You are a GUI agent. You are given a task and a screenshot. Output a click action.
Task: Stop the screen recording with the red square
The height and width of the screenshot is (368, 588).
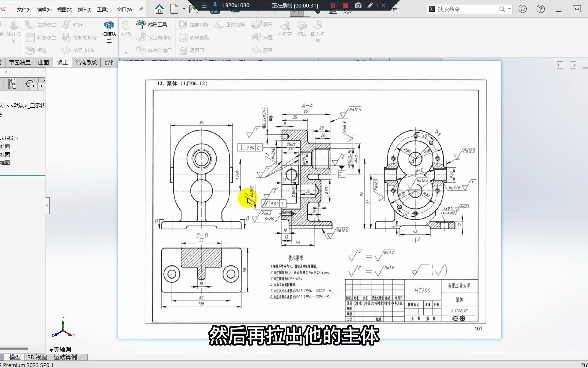click(345, 5)
